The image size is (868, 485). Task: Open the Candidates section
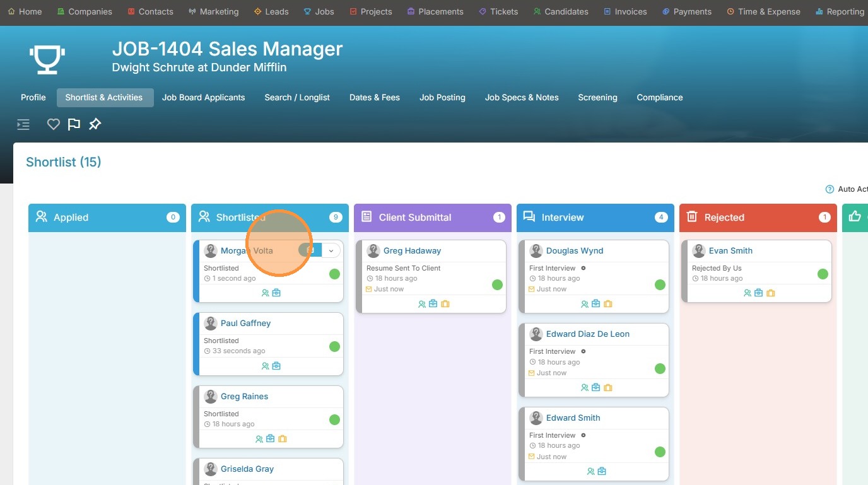pyautogui.click(x=561, y=11)
